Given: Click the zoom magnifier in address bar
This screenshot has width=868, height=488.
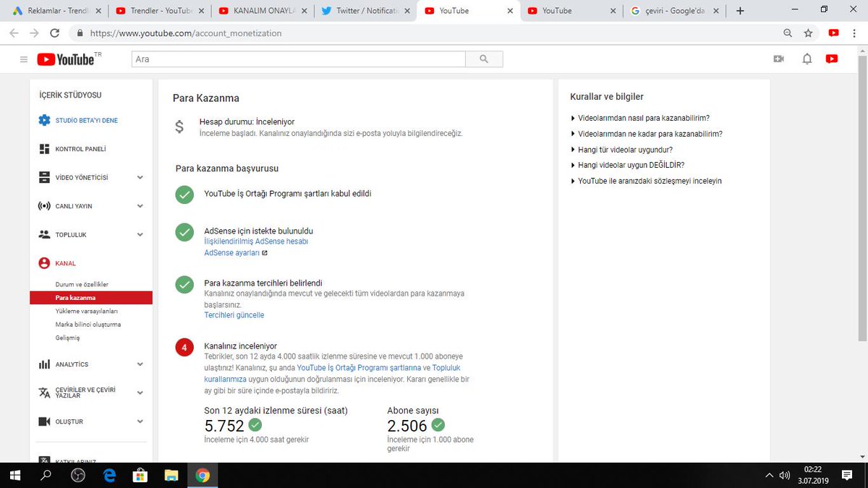Looking at the screenshot, I should coord(788,33).
